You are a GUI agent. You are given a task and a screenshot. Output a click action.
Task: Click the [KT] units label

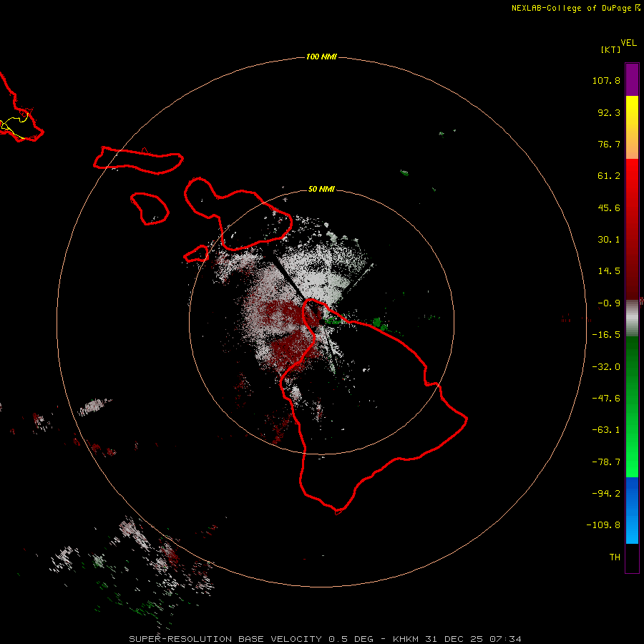coord(611,49)
